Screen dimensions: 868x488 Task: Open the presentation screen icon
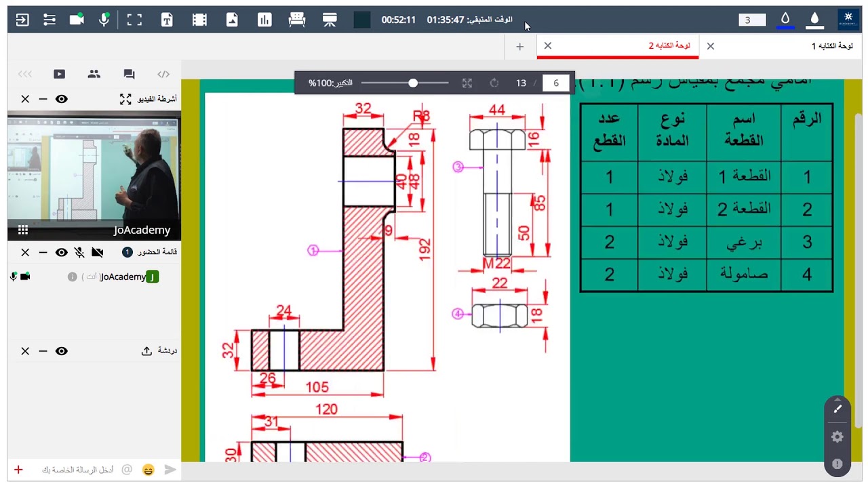pyautogui.click(x=330, y=20)
